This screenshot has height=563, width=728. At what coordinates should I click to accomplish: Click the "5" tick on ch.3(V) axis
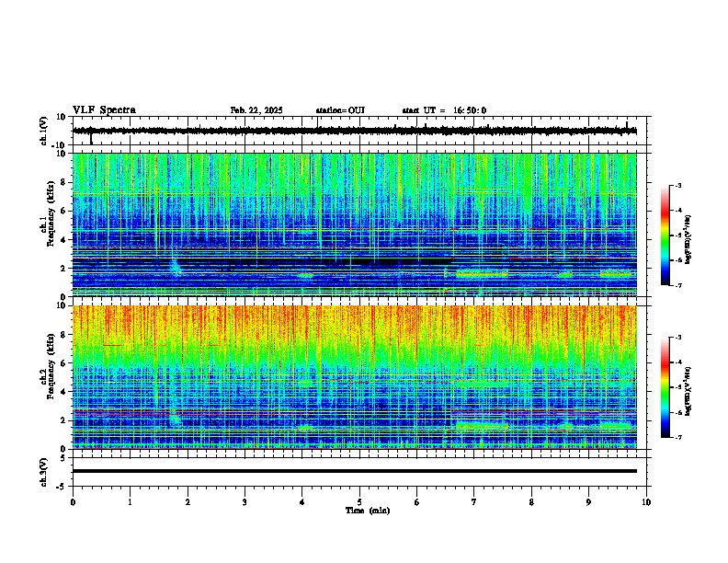(x=63, y=457)
